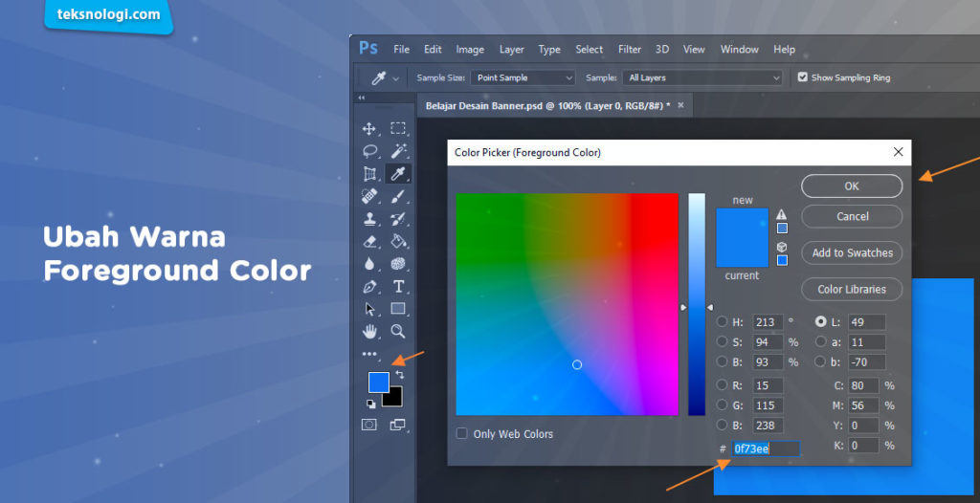This screenshot has width=980, height=503.
Task: Select the Rectangular Marquee tool
Action: pos(398,129)
